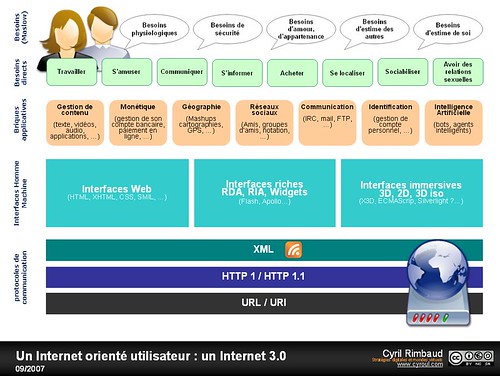Select the Besoins physiologiques speech bubble

[154, 29]
